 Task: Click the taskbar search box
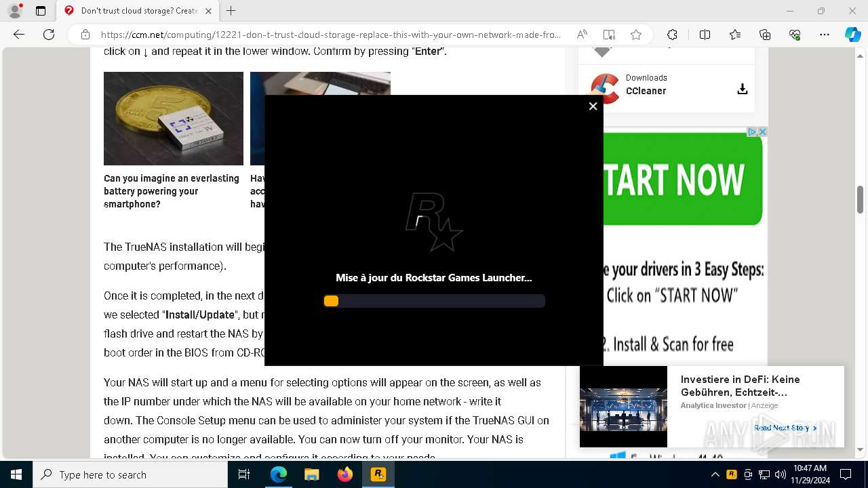130,474
